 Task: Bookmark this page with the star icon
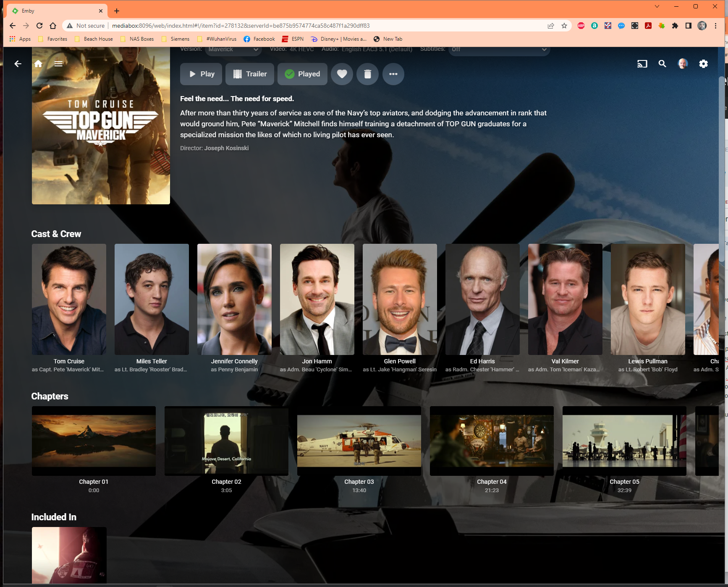coord(564,26)
